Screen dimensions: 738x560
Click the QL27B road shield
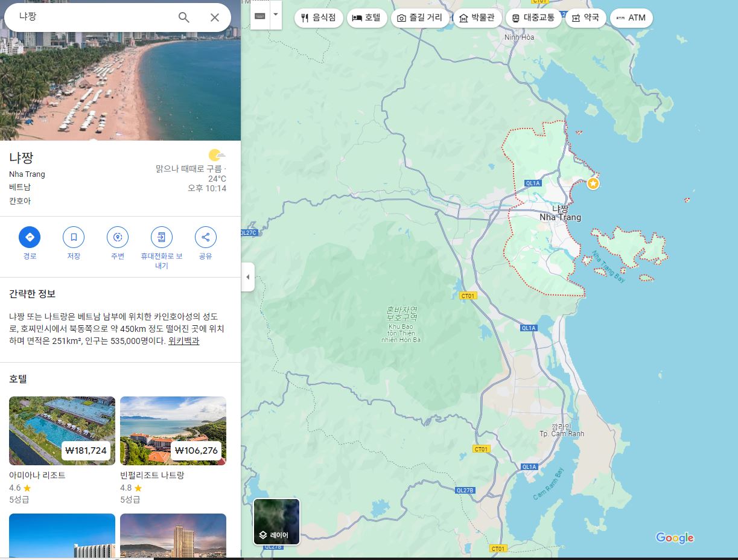[465, 490]
